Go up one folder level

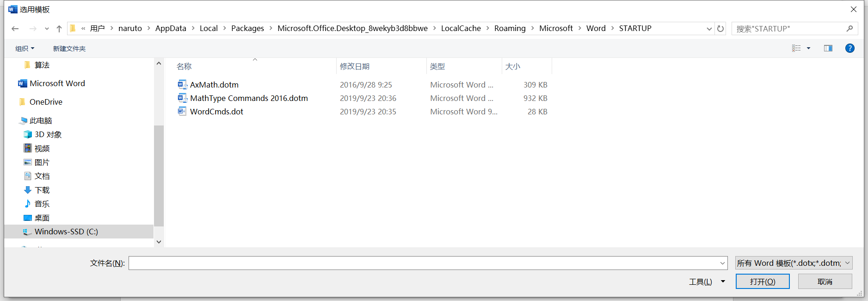tap(59, 29)
